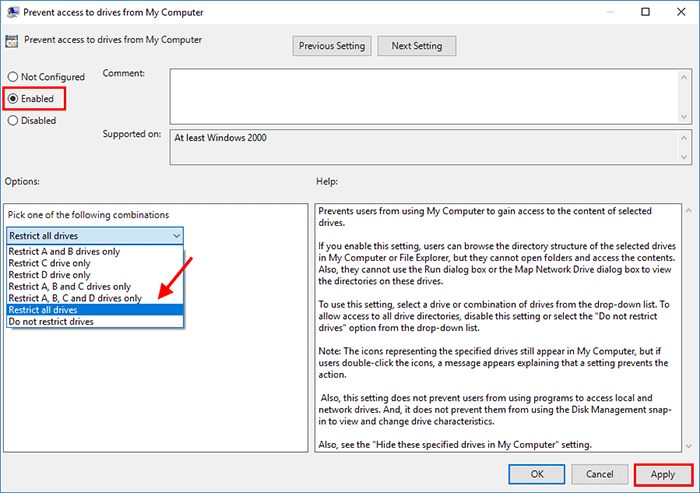Choose Restrict A, B and C drives only

[x=95, y=286]
